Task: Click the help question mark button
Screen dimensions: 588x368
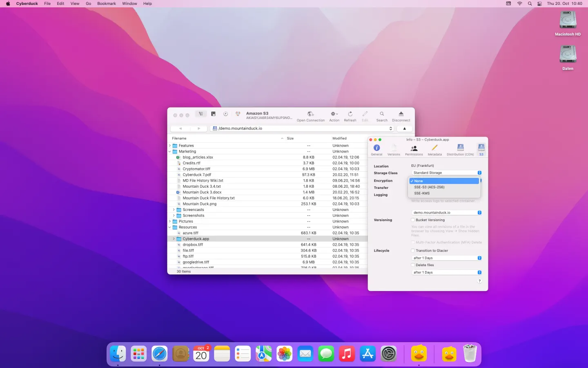Action: (479, 281)
